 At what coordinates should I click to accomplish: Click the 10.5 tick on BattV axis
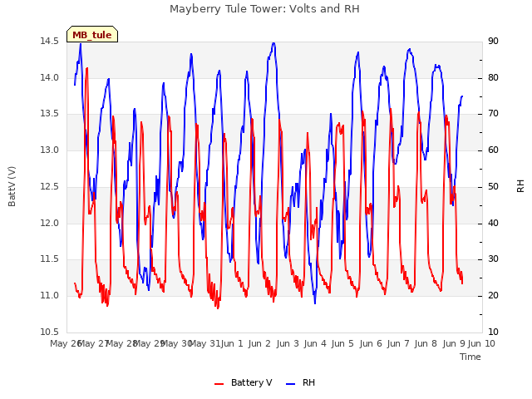pos(49,332)
